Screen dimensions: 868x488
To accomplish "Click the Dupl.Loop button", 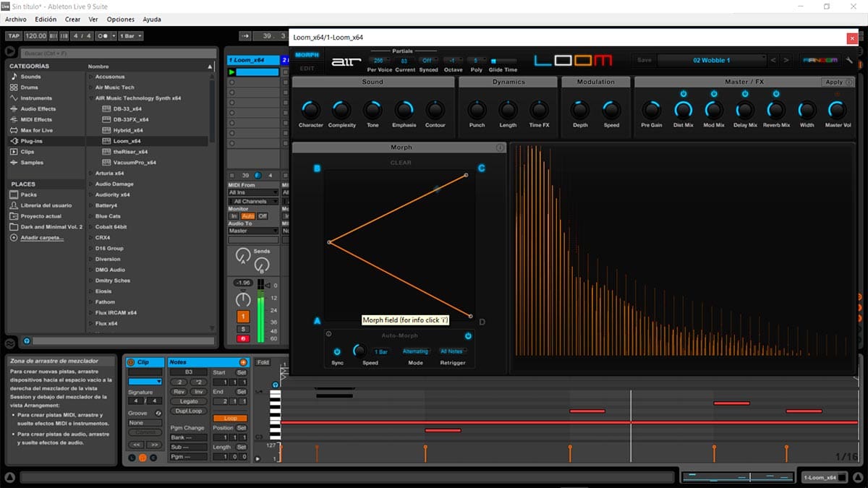I will (x=189, y=411).
